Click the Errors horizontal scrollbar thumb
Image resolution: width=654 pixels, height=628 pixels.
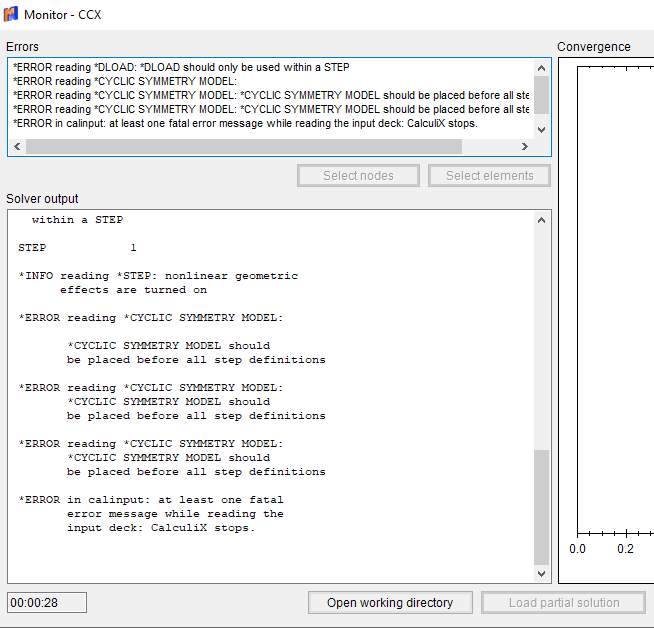tap(243, 146)
